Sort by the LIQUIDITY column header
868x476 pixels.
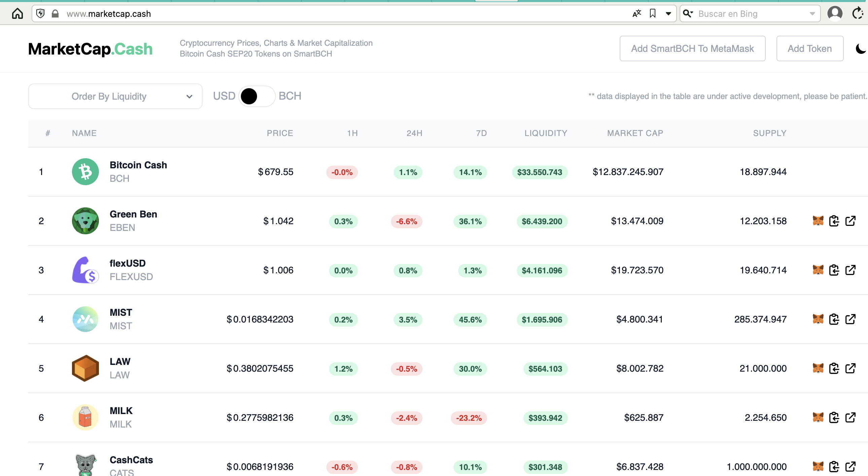pyautogui.click(x=546, y=133)
